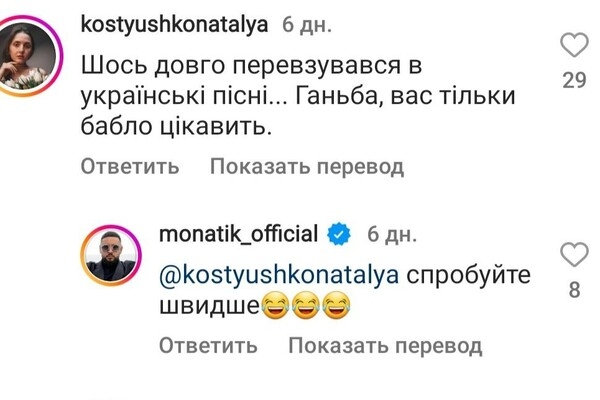Image resolution: width=600 pixels, height=400 pixels.
Task: View the 8 likes count on the reply
Action: [x=573, y=292]
